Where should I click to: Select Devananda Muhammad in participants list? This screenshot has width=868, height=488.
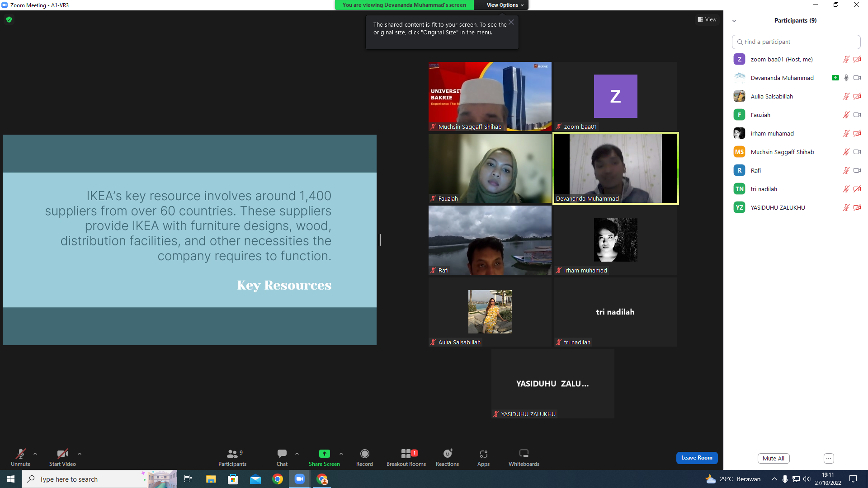tap(796, 78)
